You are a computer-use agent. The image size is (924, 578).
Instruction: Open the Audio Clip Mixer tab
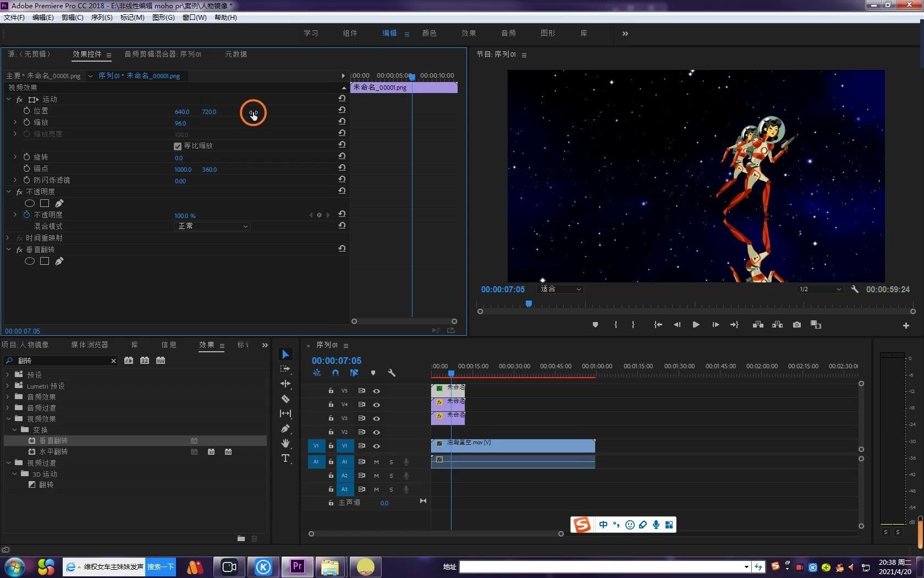[x=162, y=54]
